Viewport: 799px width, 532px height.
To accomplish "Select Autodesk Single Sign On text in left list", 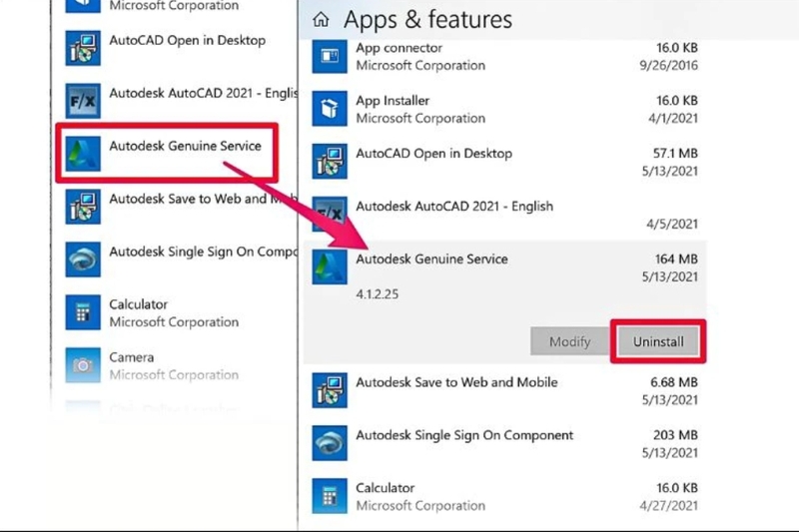I will coord(203,252).
